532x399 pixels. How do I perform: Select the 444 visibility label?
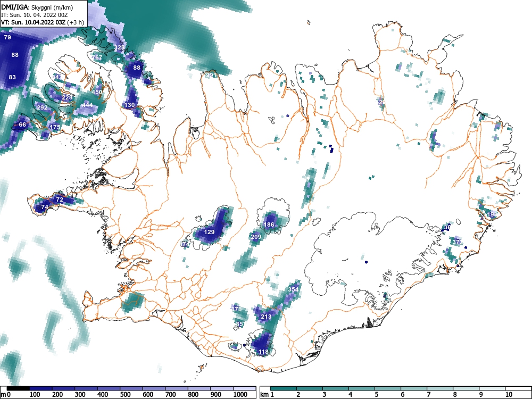point(87,105)
